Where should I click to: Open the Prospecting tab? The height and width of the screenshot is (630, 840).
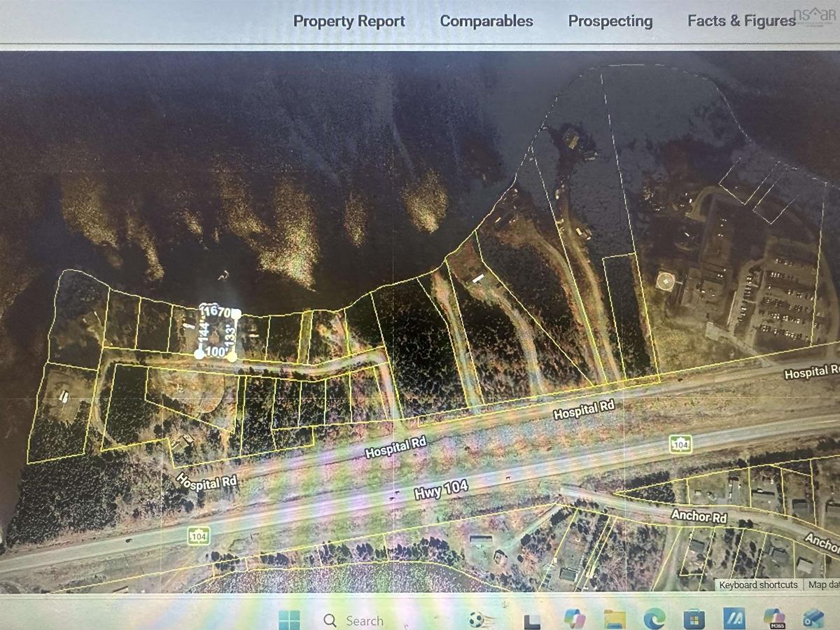pos(610,21)
